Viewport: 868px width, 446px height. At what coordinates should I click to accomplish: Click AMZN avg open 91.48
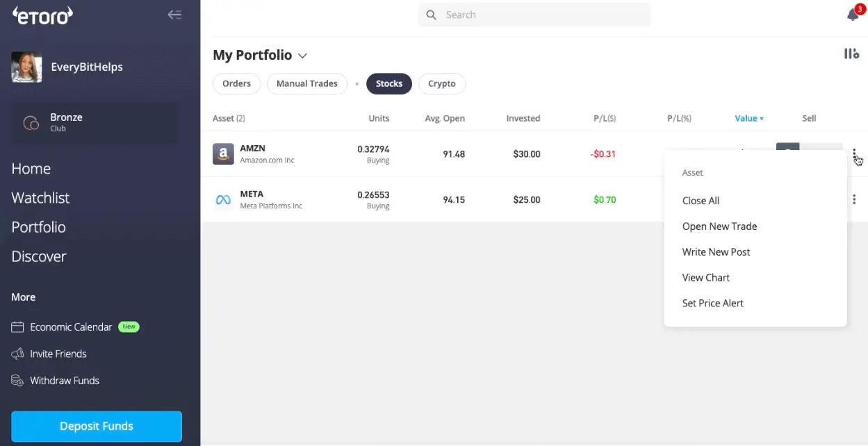coord(454,154)
